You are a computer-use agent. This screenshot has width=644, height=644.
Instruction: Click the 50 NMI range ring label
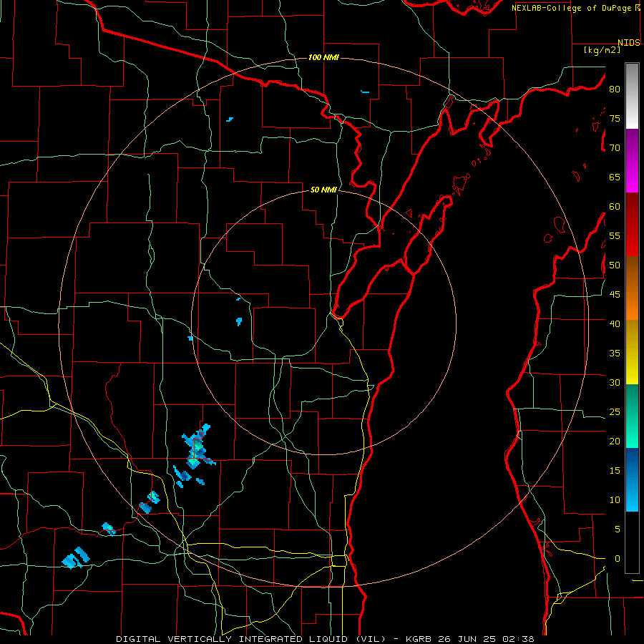(323, 190)
